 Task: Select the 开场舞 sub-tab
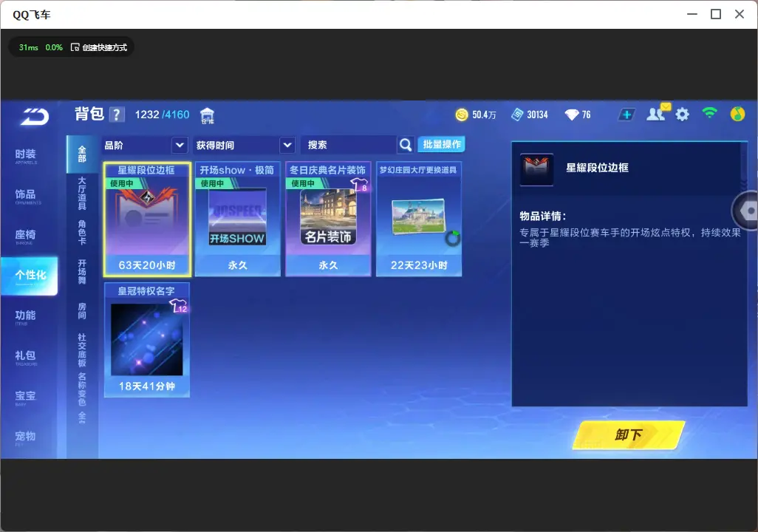[x=82, y=272]
